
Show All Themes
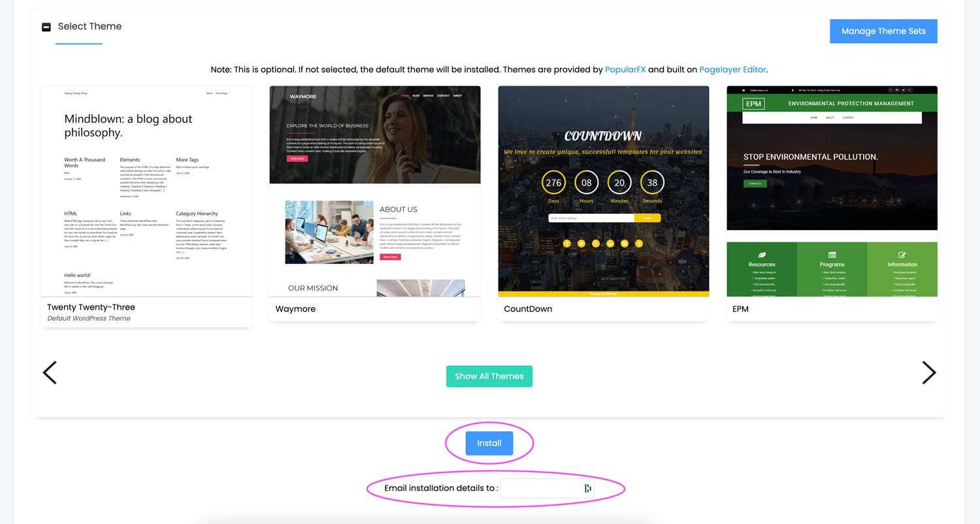489,376
